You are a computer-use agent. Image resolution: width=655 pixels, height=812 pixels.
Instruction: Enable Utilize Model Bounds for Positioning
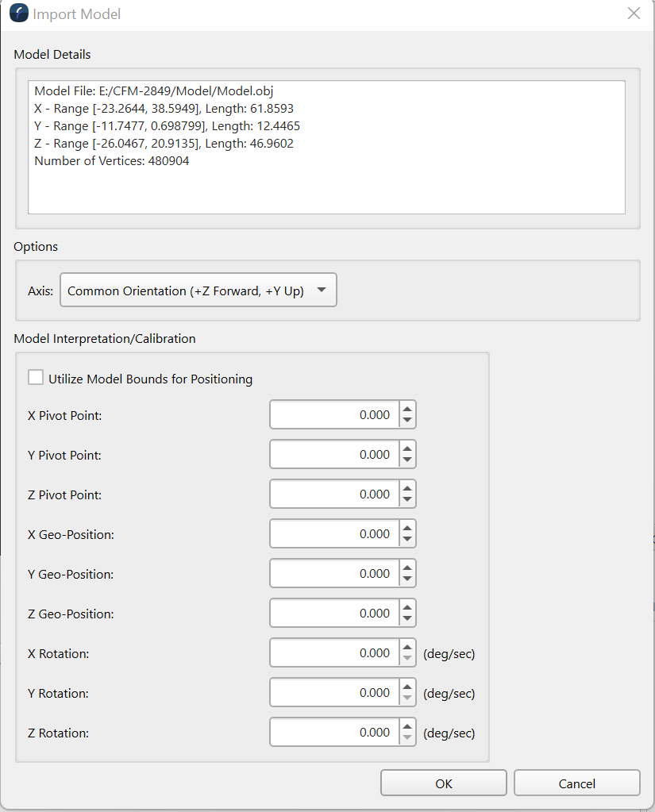[x=36, y=378]
